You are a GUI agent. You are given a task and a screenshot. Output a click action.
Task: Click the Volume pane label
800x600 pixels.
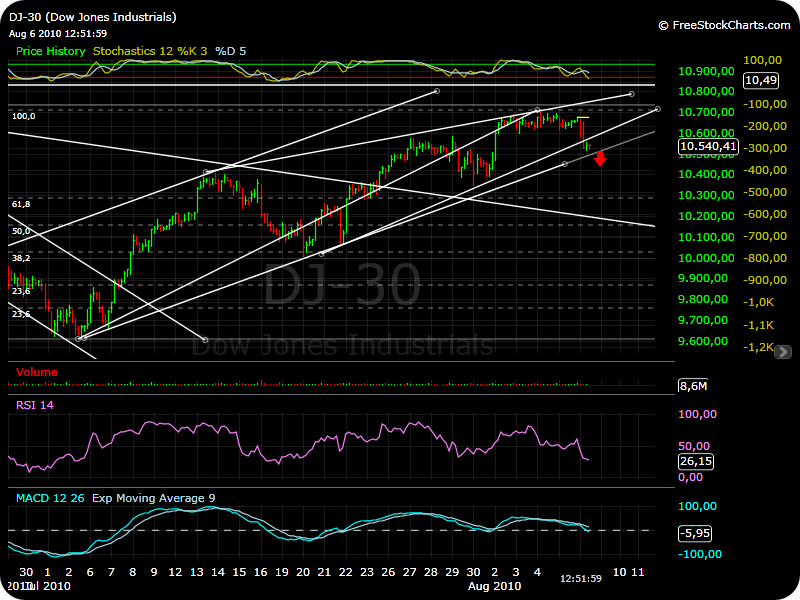[x=36, y=372]
